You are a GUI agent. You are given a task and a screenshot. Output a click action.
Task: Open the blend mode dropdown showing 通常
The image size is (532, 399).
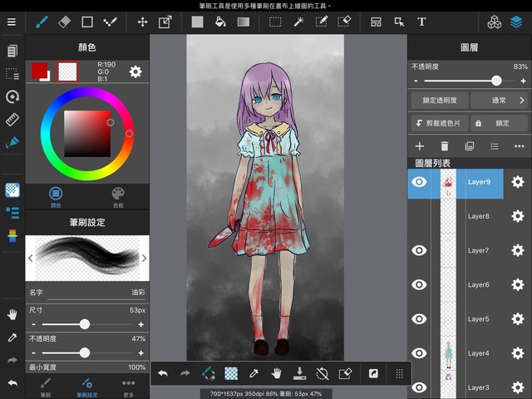click(x=500, y=100)
